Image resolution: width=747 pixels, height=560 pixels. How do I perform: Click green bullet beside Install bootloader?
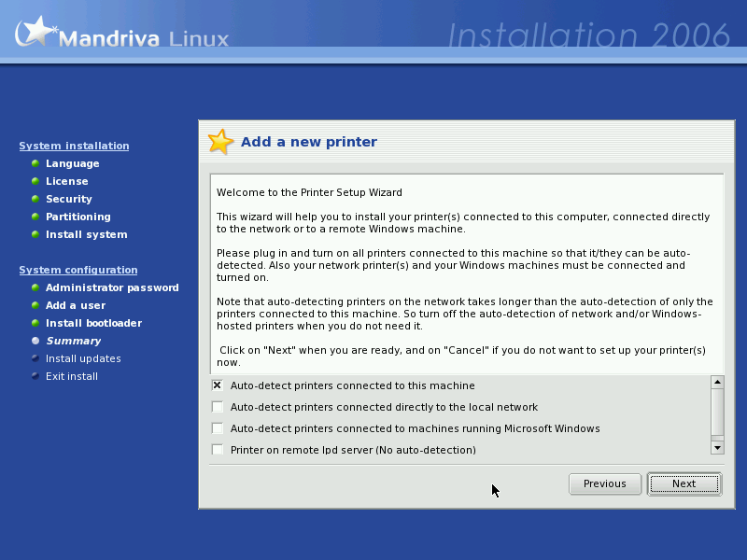[35, 323]
